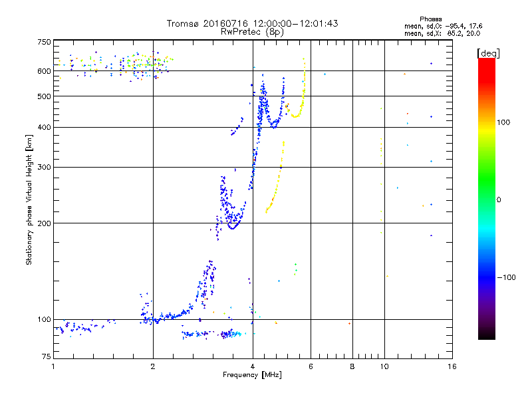Click the 'mean, sd,X: 85.2, 20.0' line

coord(442,33)
